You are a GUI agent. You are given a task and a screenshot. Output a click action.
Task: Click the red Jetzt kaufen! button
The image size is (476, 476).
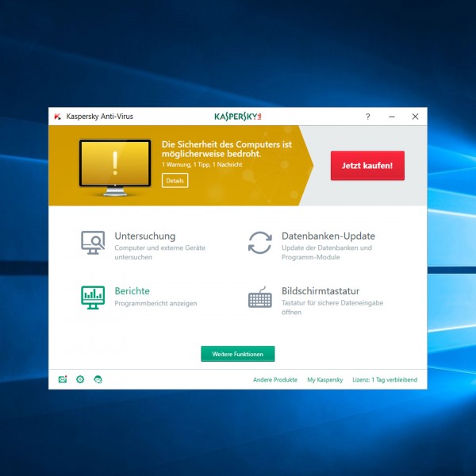click(x=367, y=166)
